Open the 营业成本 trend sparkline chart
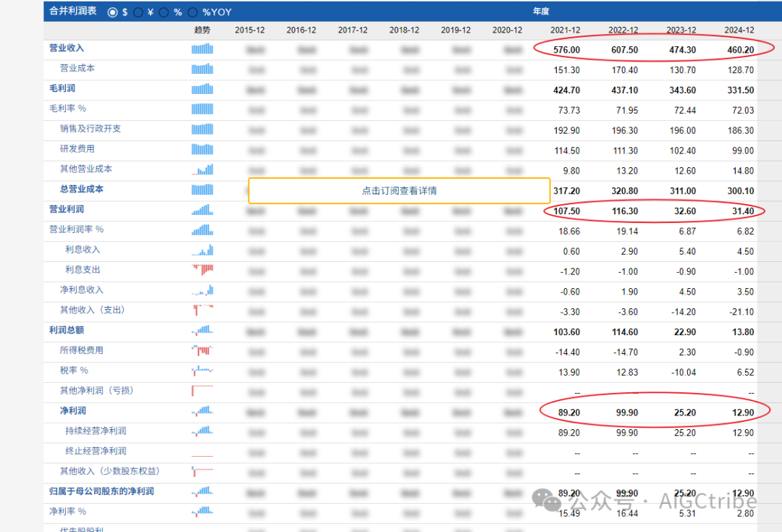The image size is (782, 532). [x=203, y=69]
